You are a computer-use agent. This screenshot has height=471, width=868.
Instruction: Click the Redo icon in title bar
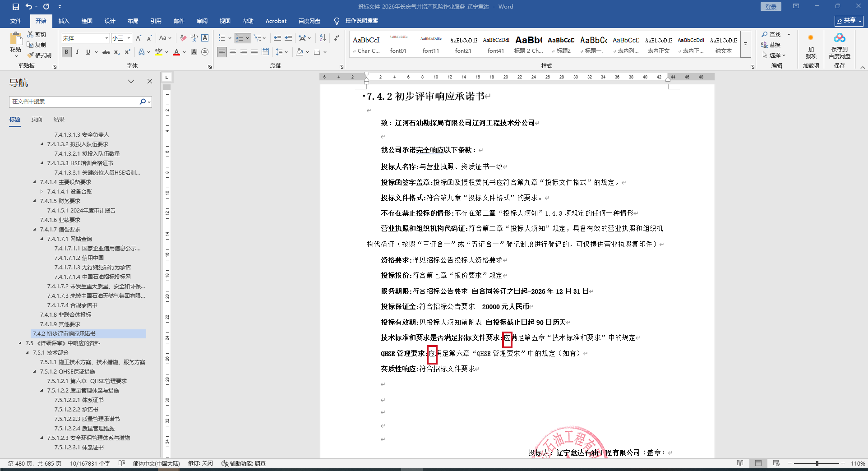click(x=46, y=7)
